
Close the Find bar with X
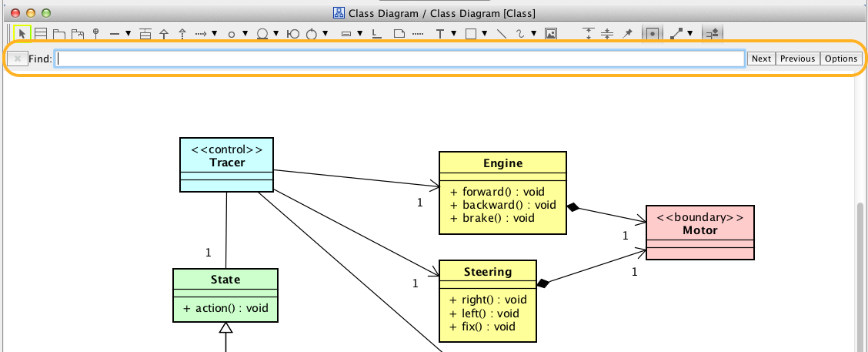17,59
